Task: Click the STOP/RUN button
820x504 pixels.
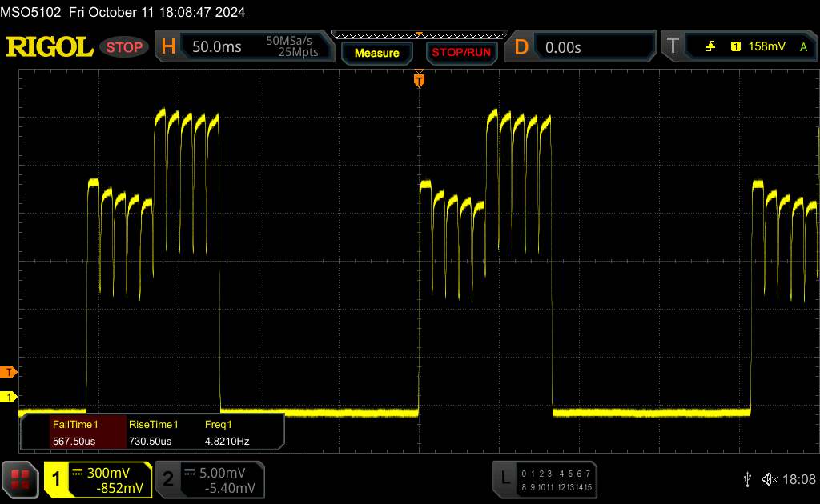Action: click(x=461, y=53)
